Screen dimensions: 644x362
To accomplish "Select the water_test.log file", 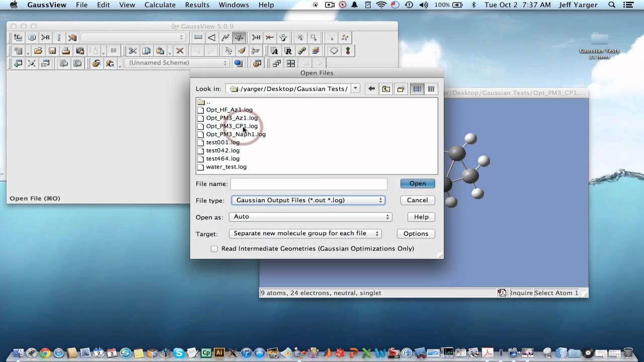I will (226, 166).
